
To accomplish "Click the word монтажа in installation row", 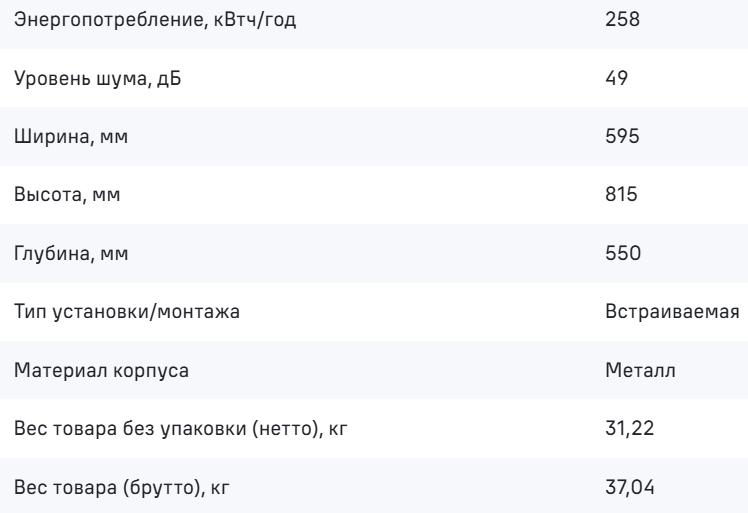I will pyautogui.click(x=198, y=313).
